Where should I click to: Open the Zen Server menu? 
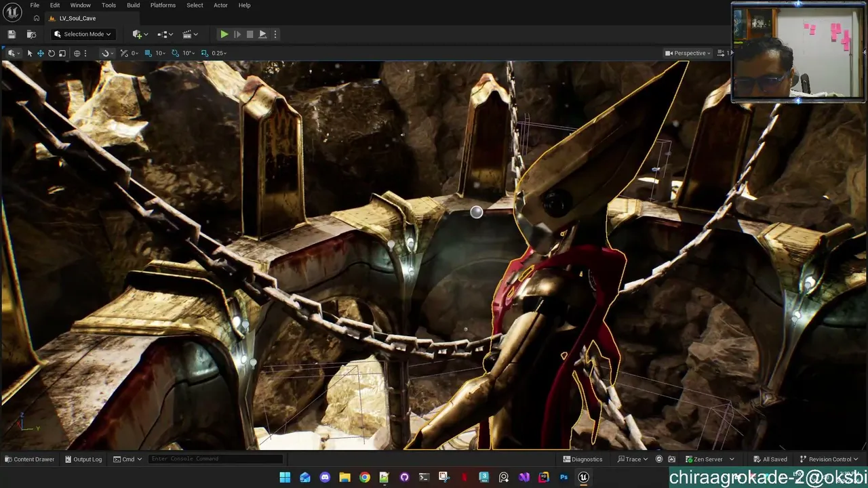709,460
